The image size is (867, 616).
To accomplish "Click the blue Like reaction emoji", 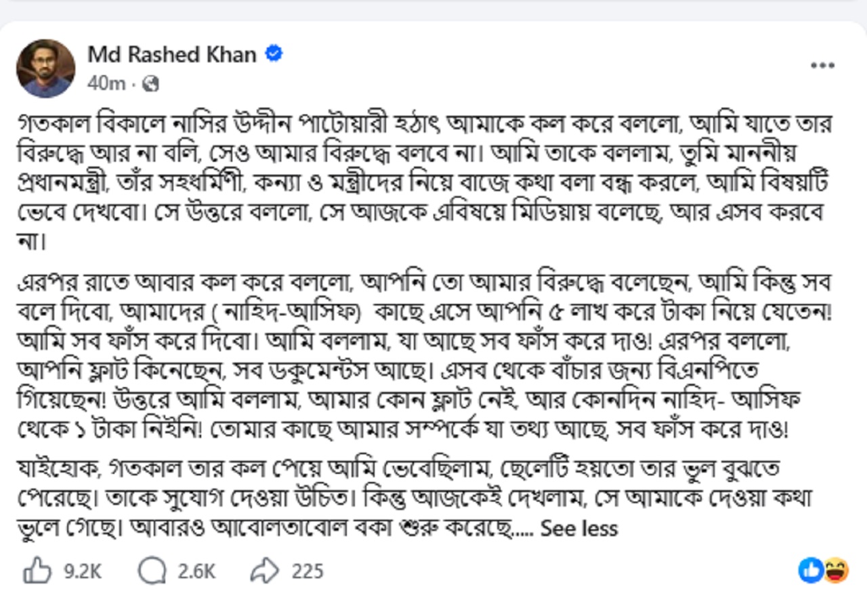I will [811, 571].
